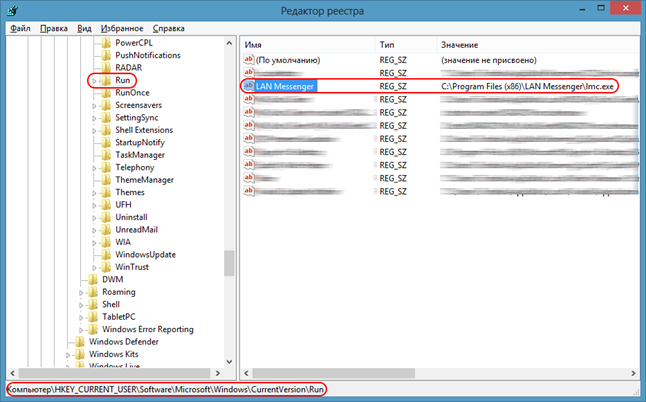Click the Registry Editor title bar icon
Image resolution: width=646 pixels, height=402 pixels.
(x=12, y=10)
